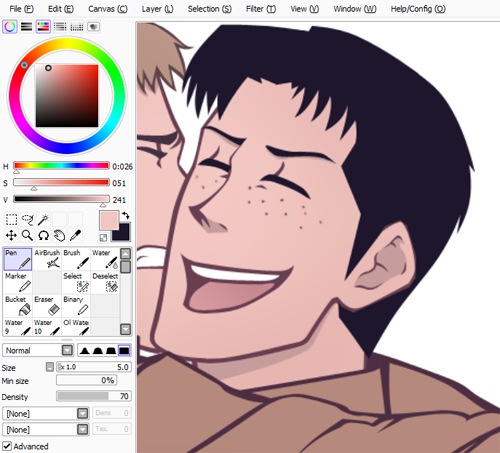Click the tool tray scrollbar thumb

click(x=125, y=266)
